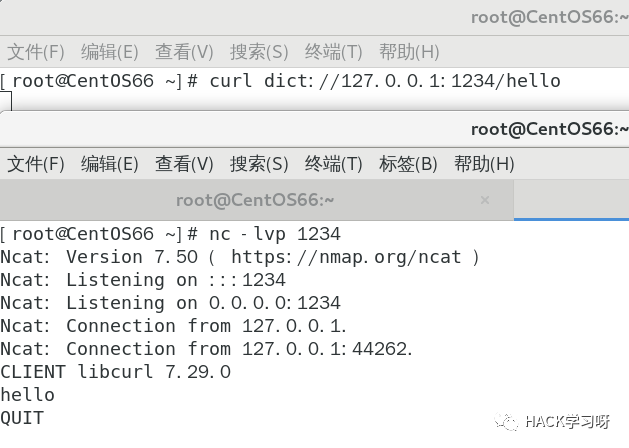This screenshot has height=448, width=629.
Task: Focus the lower terminal window's title bar
Action: pyautogui.click(x=300, y=129)
